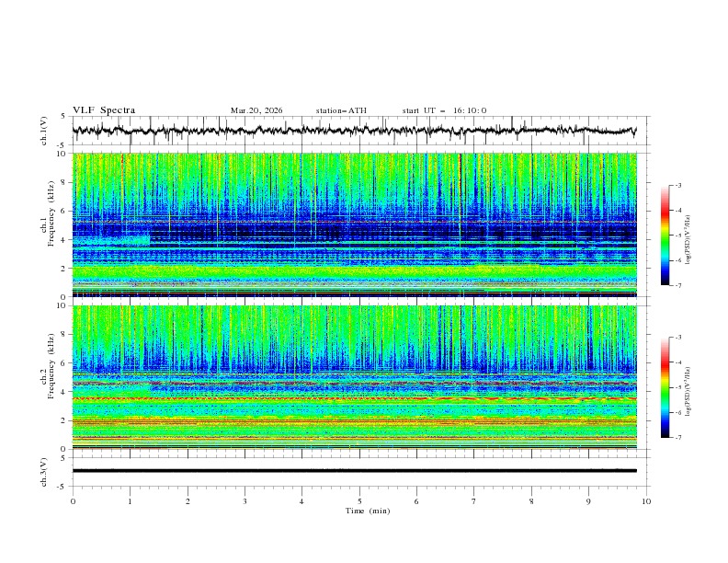Click the time-axis tick label "3"
This screenshot has width=728, height=563.
[x=245, y=501]
